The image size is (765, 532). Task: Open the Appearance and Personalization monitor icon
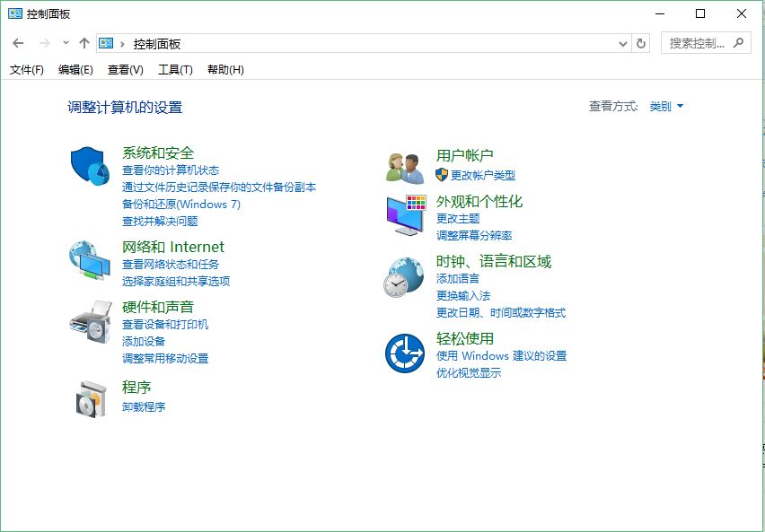coord(406,215)
